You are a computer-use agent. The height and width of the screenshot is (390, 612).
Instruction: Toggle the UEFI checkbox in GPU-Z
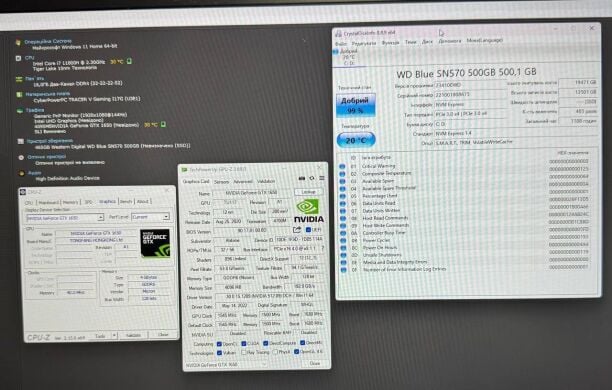click(308, 230)
